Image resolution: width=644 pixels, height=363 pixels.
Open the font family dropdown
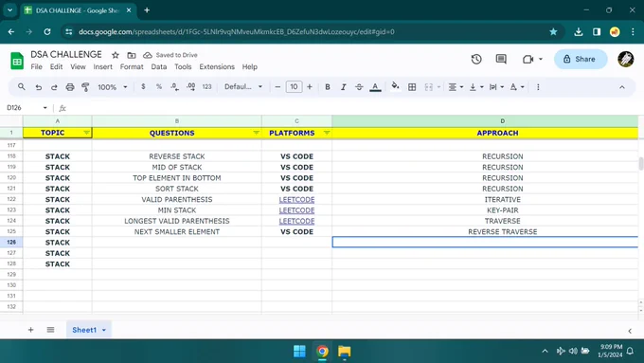[x=242, y=87]
